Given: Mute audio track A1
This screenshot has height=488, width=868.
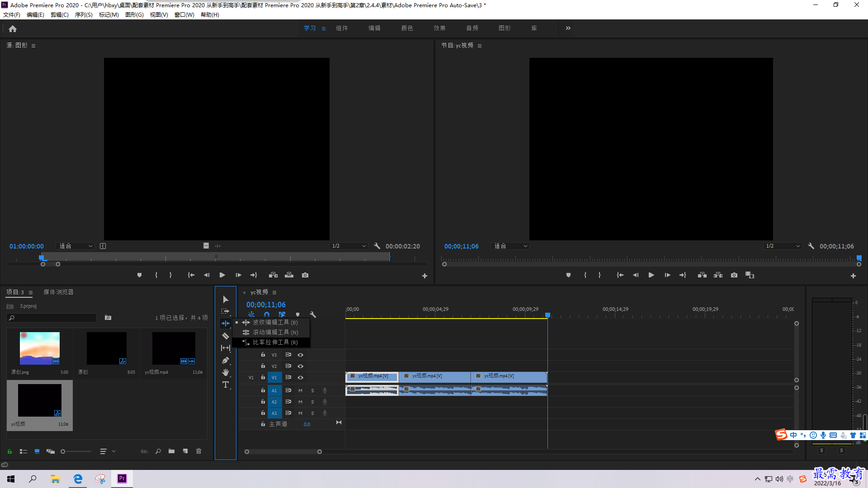Looking at the screenshot, I should click(x=300, y=391).
